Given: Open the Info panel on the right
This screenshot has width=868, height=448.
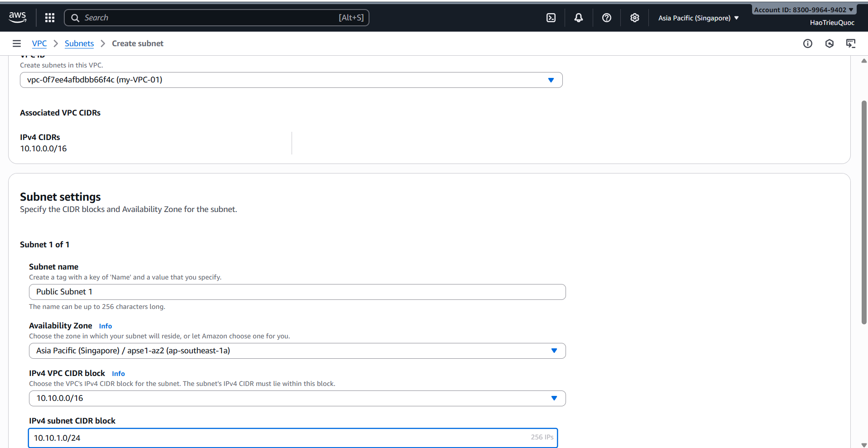Looking at the screenshot, I should tap(808, 43).
